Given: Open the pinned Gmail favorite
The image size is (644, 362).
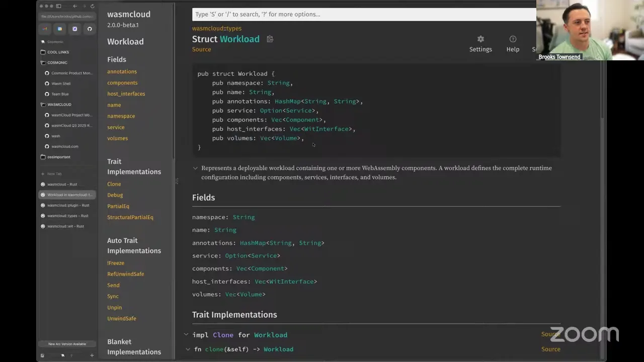Looking at the screenshot, I should click(x=45, y=29).
